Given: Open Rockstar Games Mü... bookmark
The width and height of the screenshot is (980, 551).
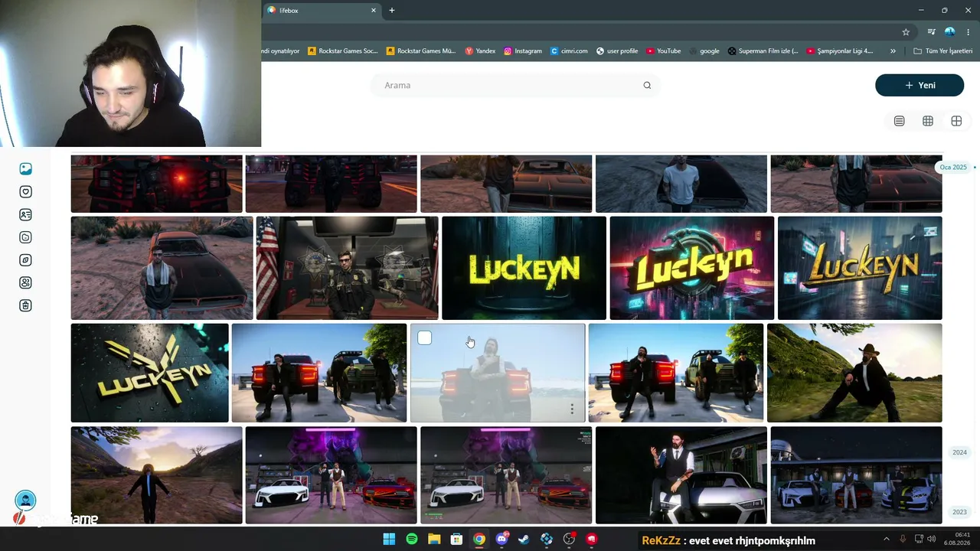Looking at the screenshot, I should [x=421, y=51].
